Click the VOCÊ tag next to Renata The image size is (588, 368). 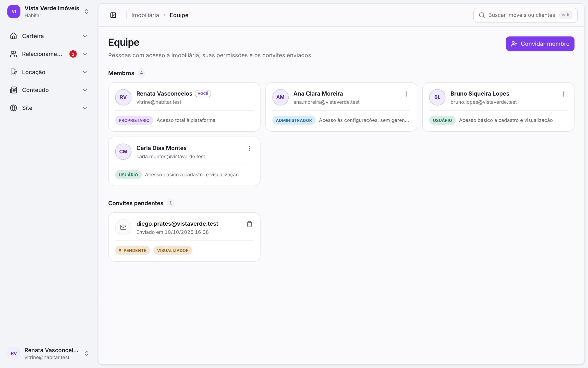click(203, 94)
